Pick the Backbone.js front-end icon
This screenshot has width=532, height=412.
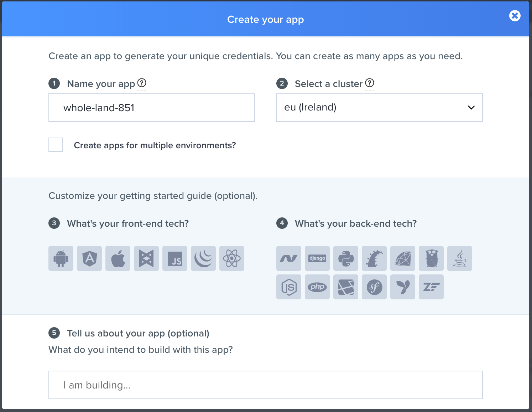click(x=146, y=258)
